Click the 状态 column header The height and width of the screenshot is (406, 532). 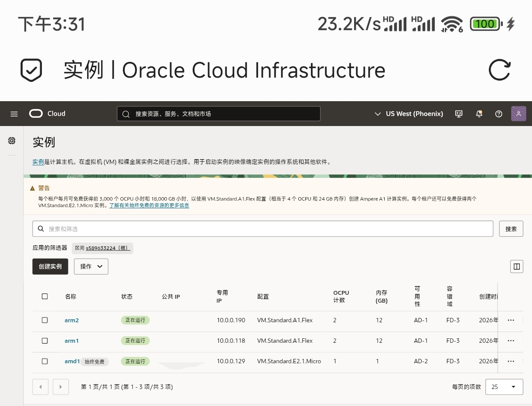point(127,297)
